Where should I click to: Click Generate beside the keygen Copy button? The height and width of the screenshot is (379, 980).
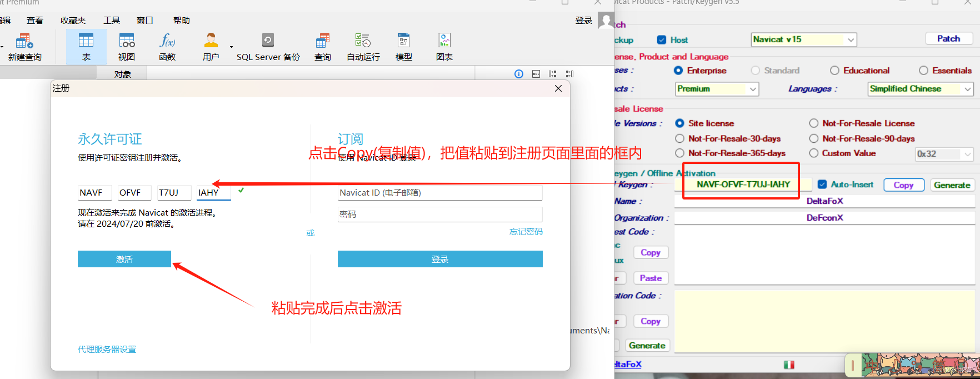pos(952,185)
